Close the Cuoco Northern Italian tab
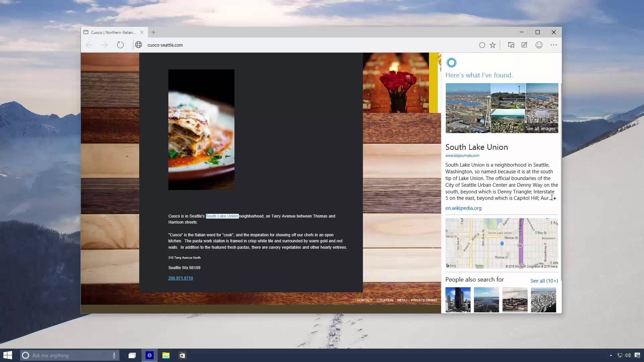The width and height of the screenshot is (644, 362). [142, 32]
